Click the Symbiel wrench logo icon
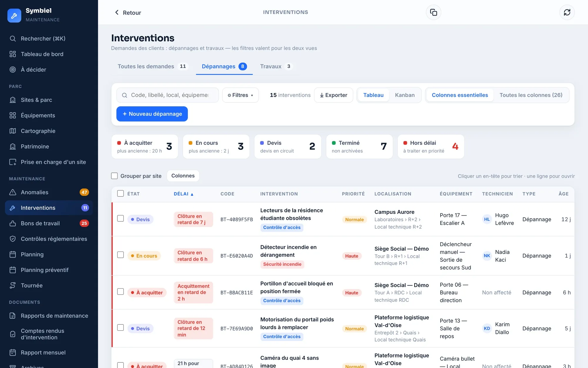This screenshot has width=588, height=368. [14, 15]
